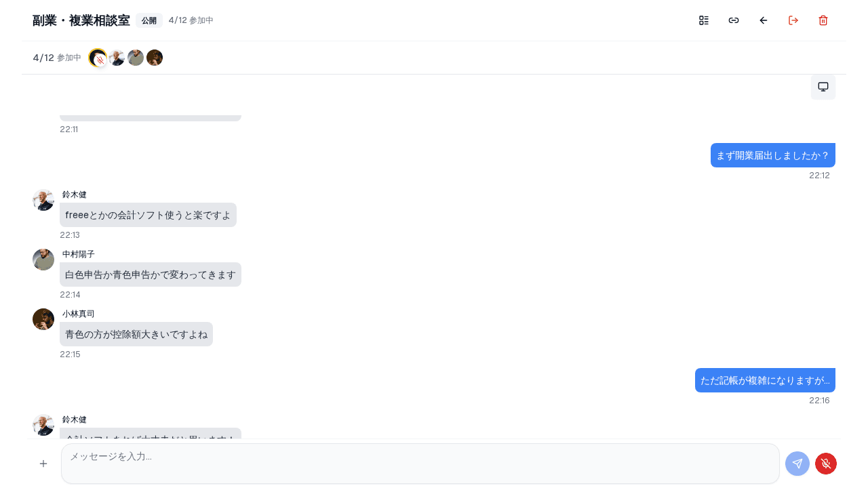Focus the メッセージを入力 text field
Image resolution: width=868 pixels, height=488 pixels.
click(x=420, y=464)
